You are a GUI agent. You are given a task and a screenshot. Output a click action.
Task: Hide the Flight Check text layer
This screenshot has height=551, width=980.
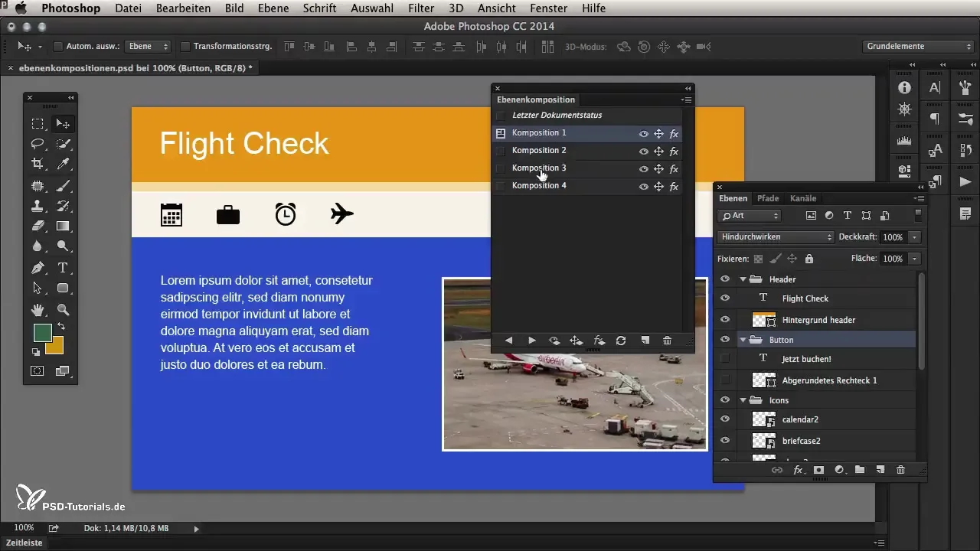coord(725,298)
